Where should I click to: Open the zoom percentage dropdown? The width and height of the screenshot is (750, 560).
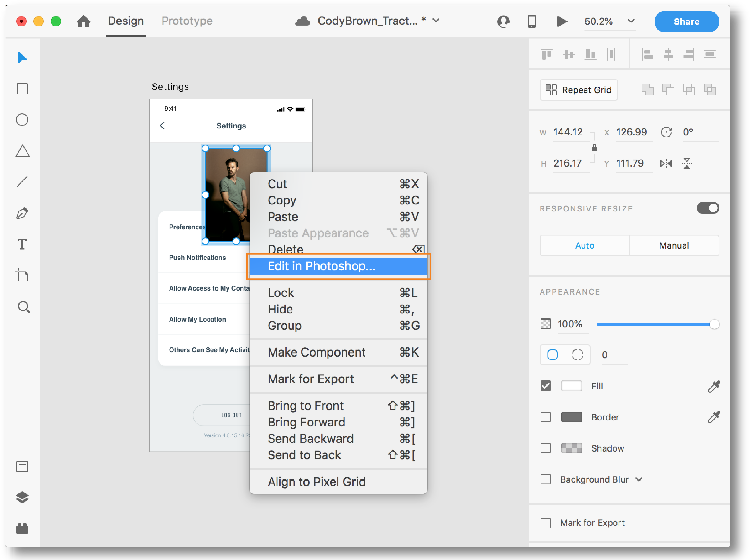[631, 21]
